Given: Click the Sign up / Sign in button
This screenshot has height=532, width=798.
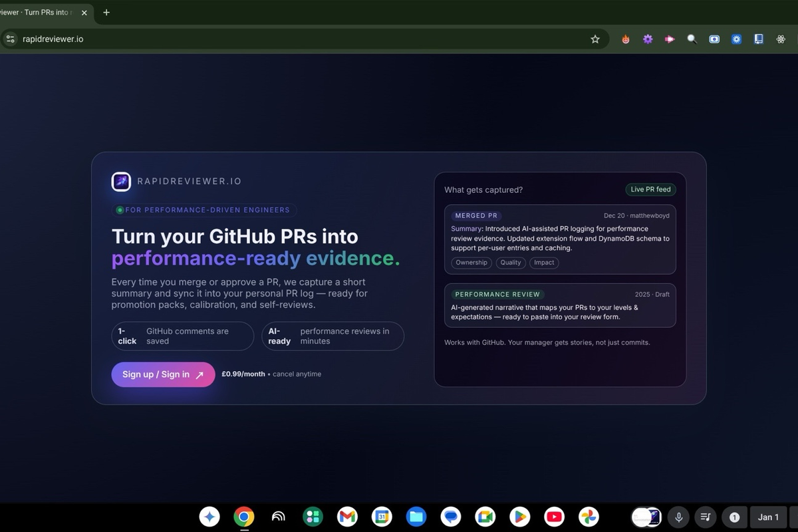Looking at the screenshot, I should [162, 374].
